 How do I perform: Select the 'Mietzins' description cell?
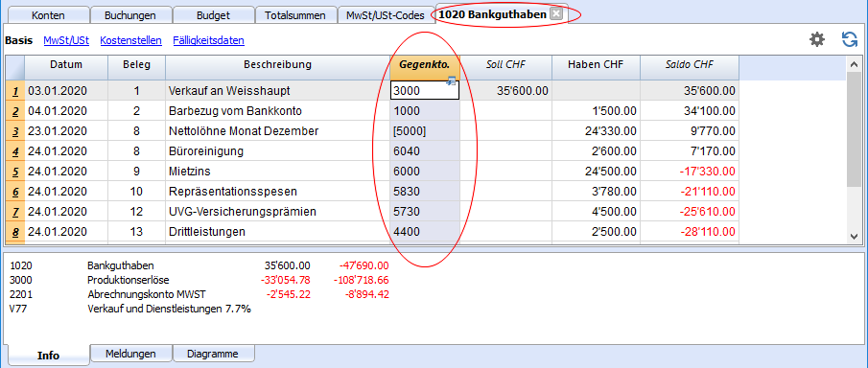(x=277, y=171)
